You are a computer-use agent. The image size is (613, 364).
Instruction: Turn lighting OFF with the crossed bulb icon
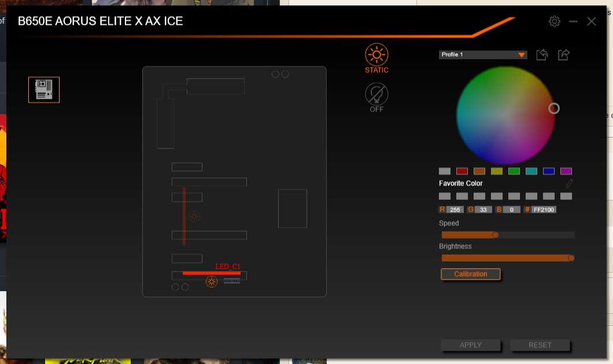[x=376, y=94]
